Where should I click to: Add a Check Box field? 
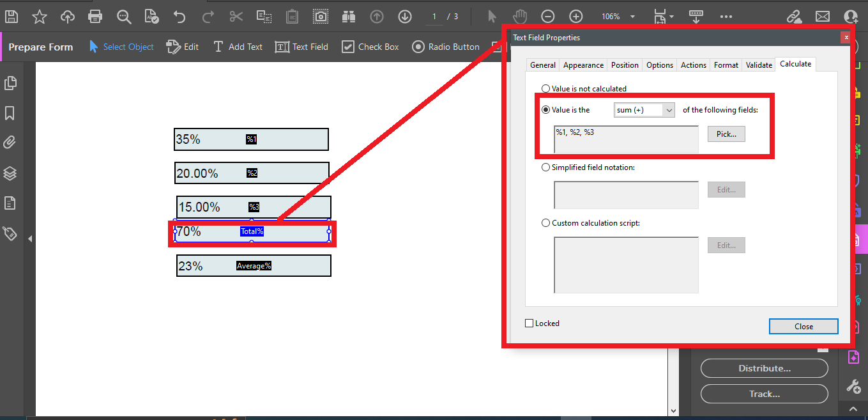coord(370,46)
